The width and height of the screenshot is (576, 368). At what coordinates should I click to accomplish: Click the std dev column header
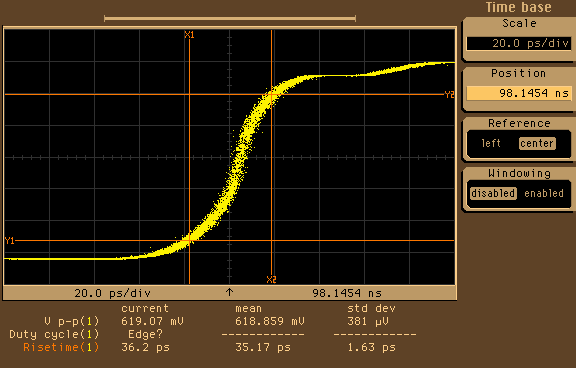pos(371,309)
